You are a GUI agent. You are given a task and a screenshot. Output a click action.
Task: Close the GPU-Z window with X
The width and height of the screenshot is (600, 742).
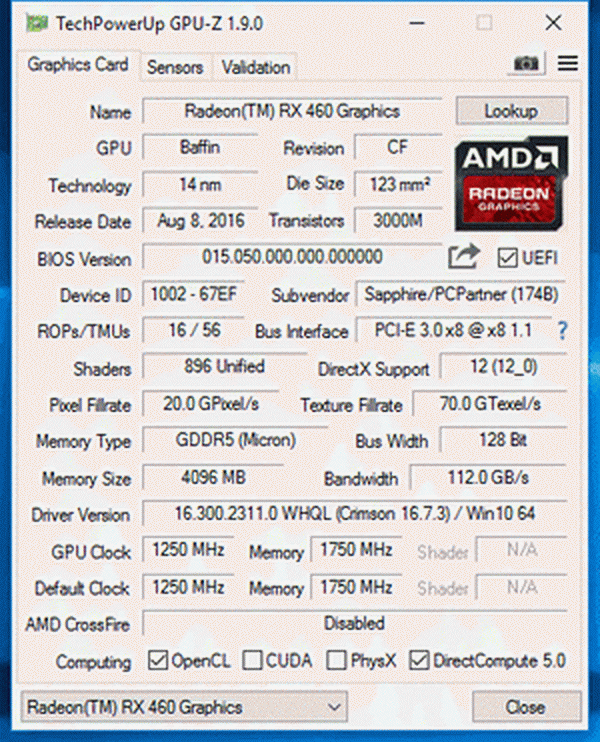553,23
